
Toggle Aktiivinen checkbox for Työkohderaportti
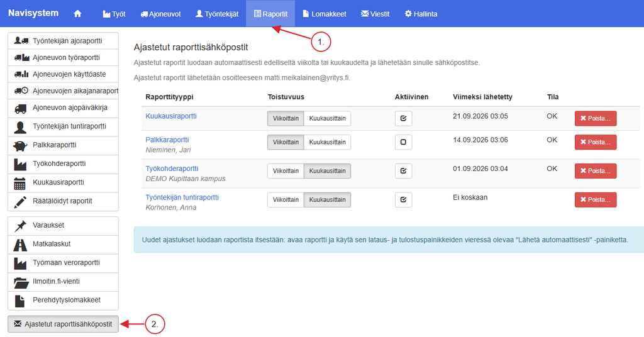pos(403,171)
